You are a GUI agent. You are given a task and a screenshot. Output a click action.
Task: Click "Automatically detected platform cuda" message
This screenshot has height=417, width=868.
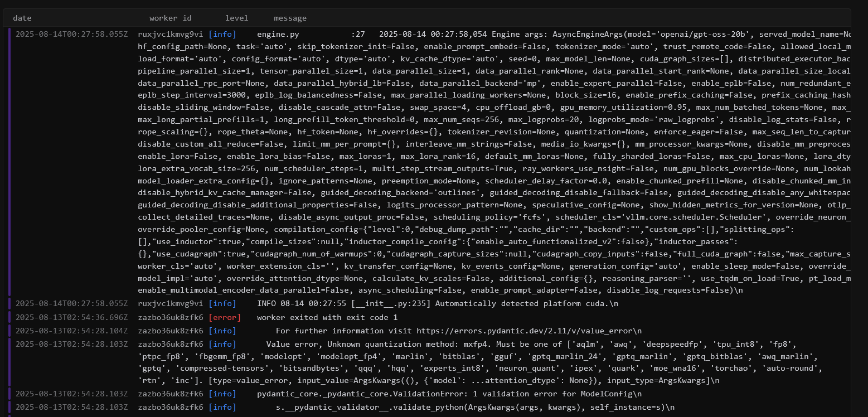[522, 303]
